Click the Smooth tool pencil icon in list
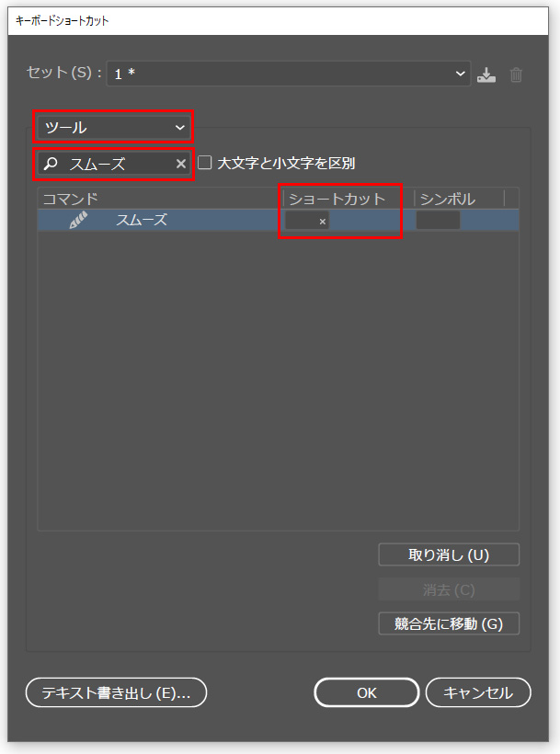560x754 pixels. (78, 221)
